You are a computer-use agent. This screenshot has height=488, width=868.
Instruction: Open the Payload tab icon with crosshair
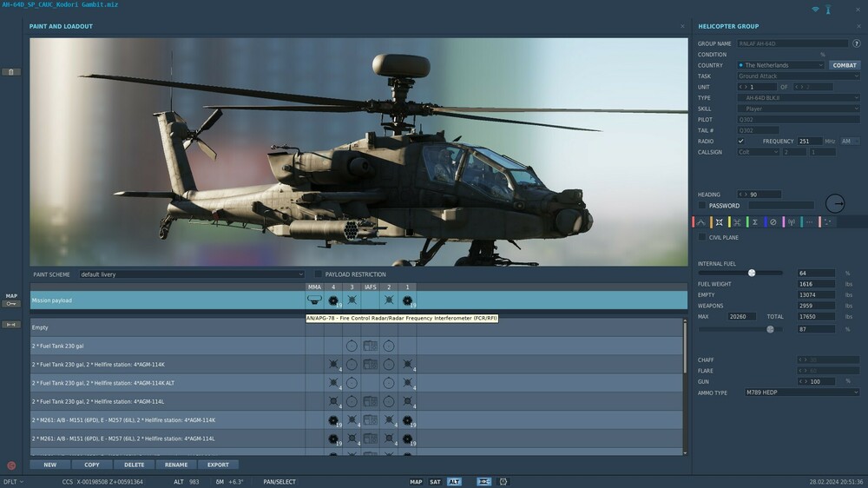[719, 222]
